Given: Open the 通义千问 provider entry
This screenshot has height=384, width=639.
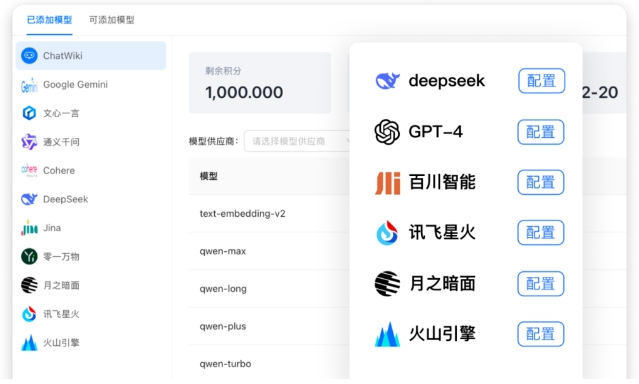Looking at the screenshot, I should (x=91, y=142).
